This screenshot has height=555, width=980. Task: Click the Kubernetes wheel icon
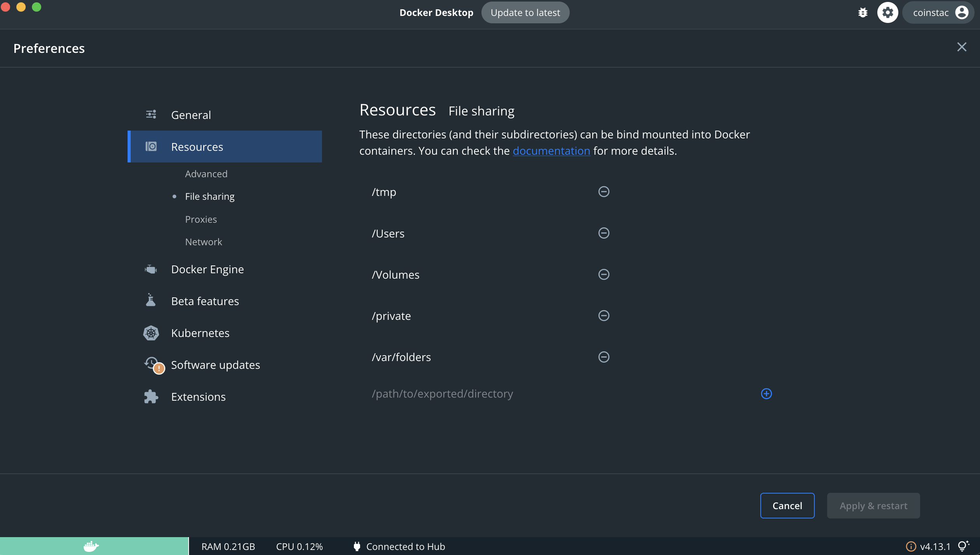151,333
